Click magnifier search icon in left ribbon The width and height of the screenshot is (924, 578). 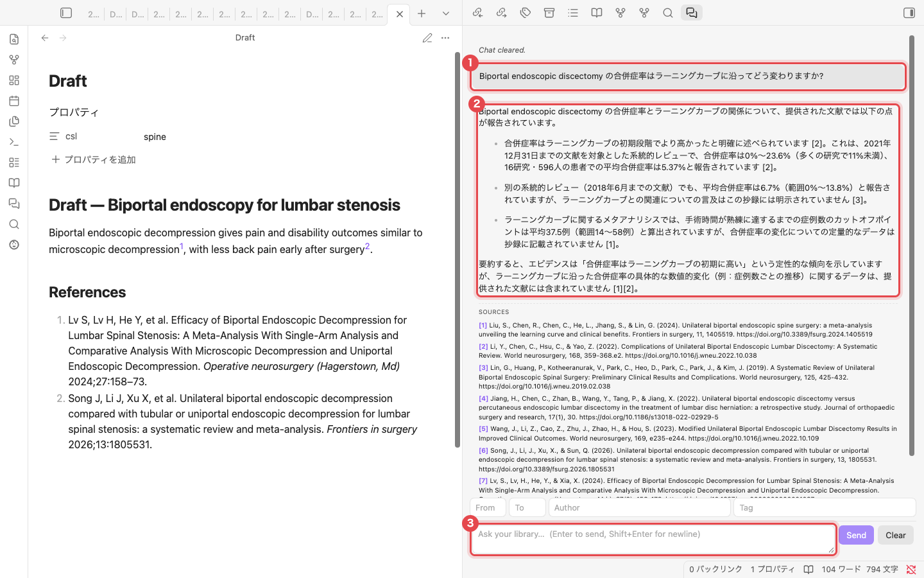[x=14, y=224]
